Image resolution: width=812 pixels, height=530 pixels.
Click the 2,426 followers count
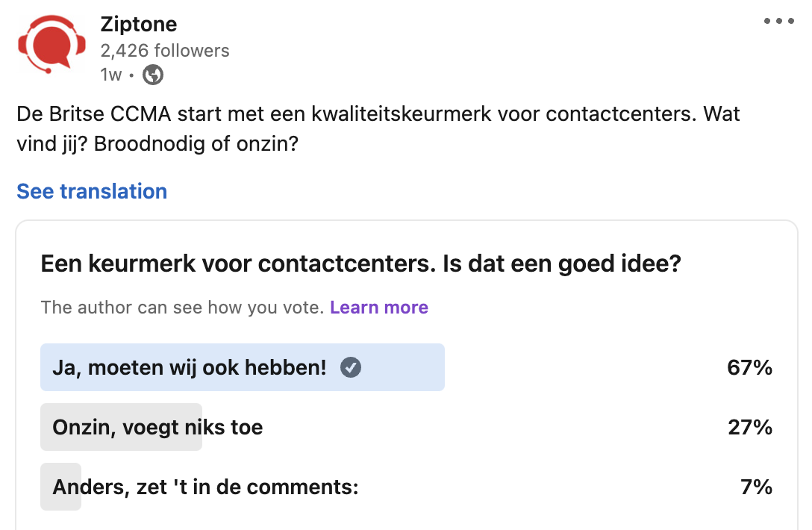pyautogui.click(x=165, y=51)
